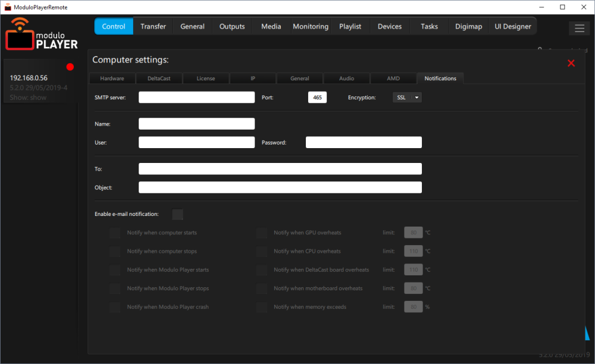Select the 192.168.0.56 server entry
Viewport: 595px width, 364px height.
tap(30, 78)
